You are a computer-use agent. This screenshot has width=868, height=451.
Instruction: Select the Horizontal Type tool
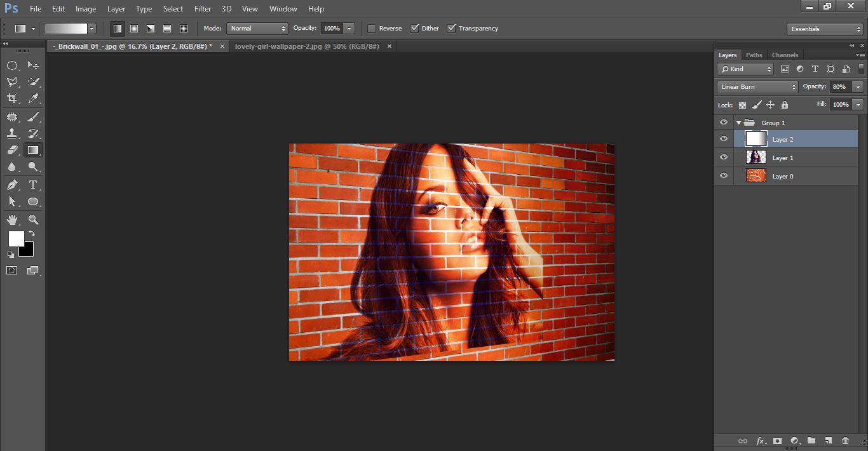tap(33, 185)
